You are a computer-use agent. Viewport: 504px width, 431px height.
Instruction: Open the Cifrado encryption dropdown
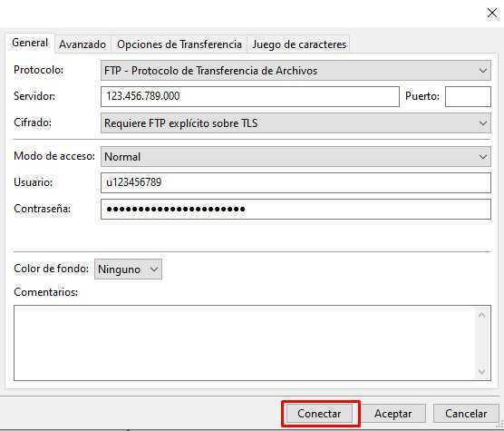[296, 122]
